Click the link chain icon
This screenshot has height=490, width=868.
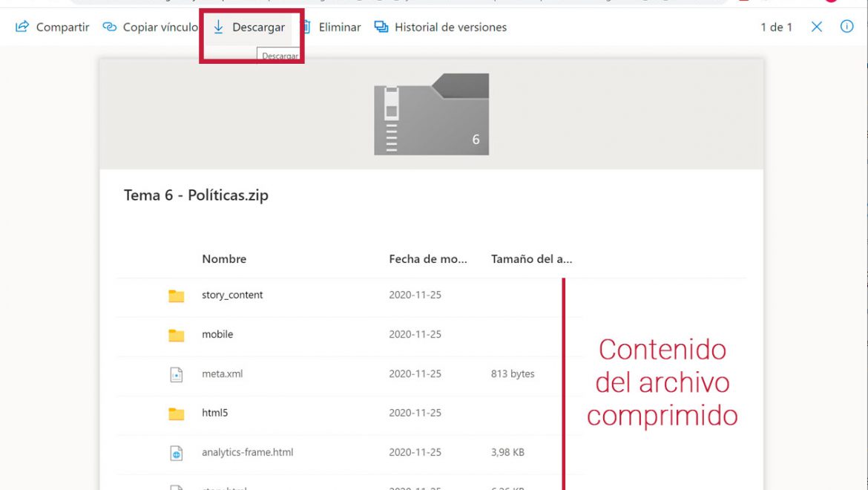click(x=110, y=27)
